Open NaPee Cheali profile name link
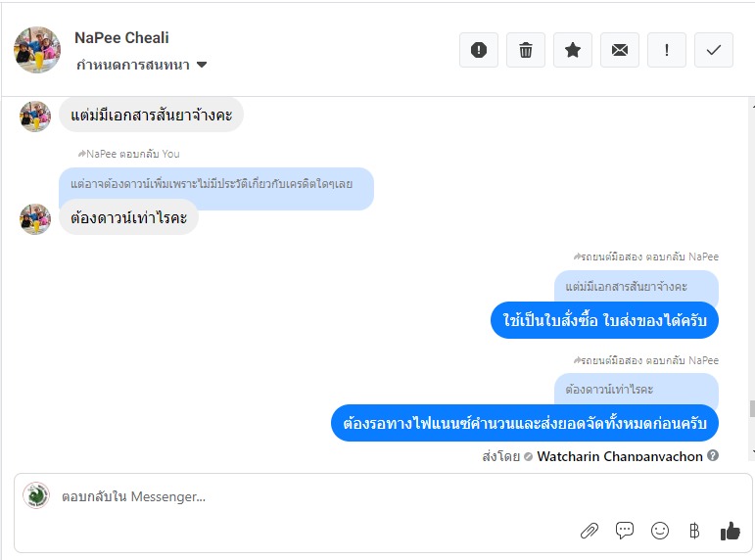755x560 pixels. (x=121, y=37)
